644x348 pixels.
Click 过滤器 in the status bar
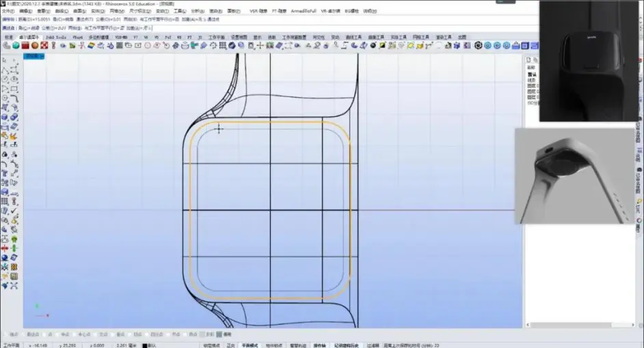(373, 345)
